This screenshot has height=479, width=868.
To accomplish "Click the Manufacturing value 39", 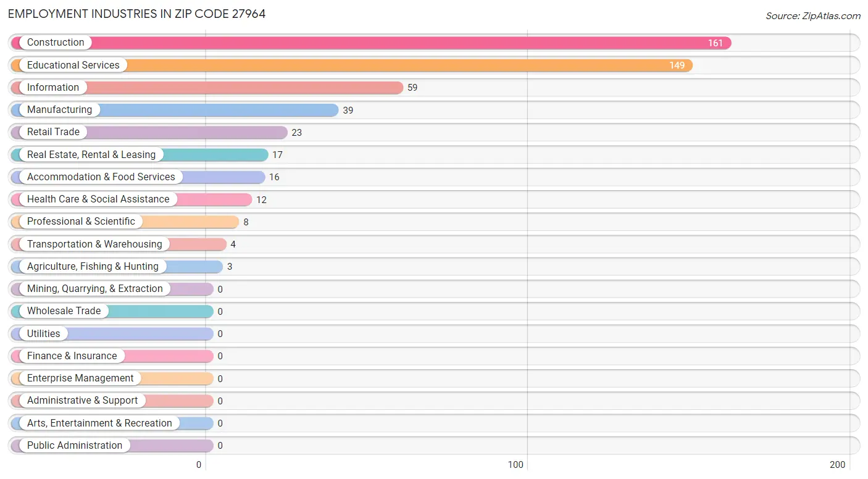I will point(348,110).
